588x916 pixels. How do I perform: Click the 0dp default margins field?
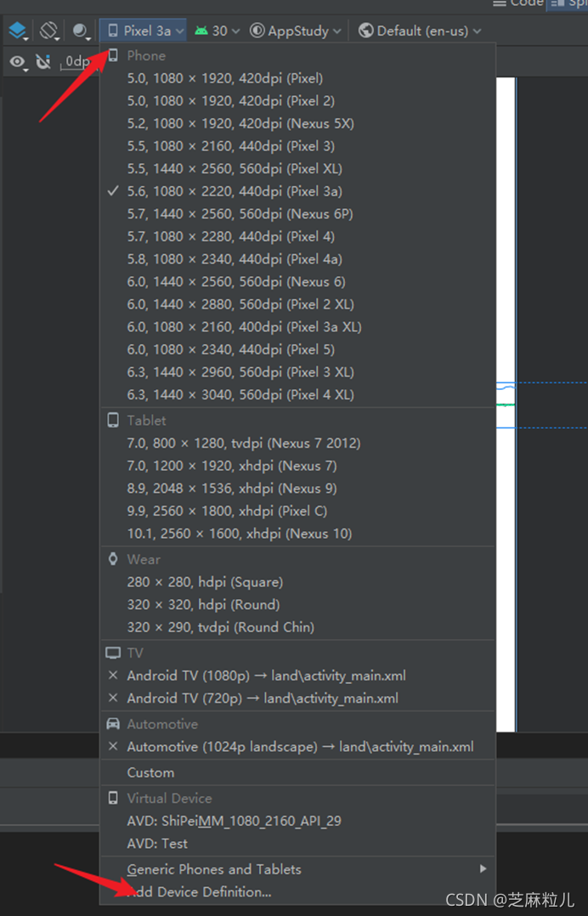(x=77, y=61)
